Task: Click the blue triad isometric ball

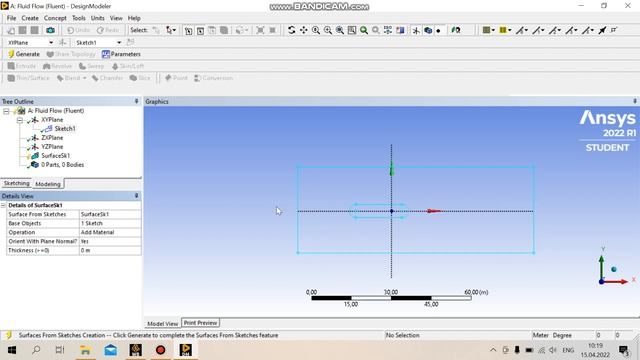Action: pyautogui.click(x=613, y=269)
